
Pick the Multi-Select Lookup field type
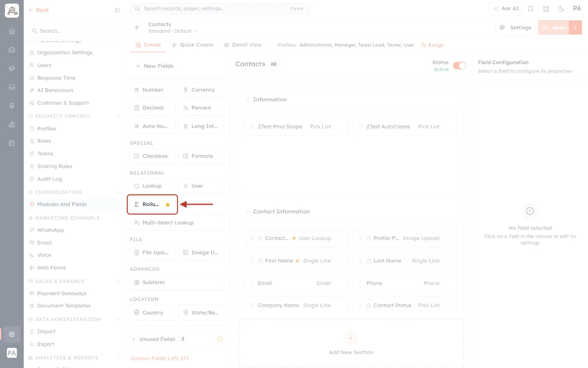coord(177,223)
